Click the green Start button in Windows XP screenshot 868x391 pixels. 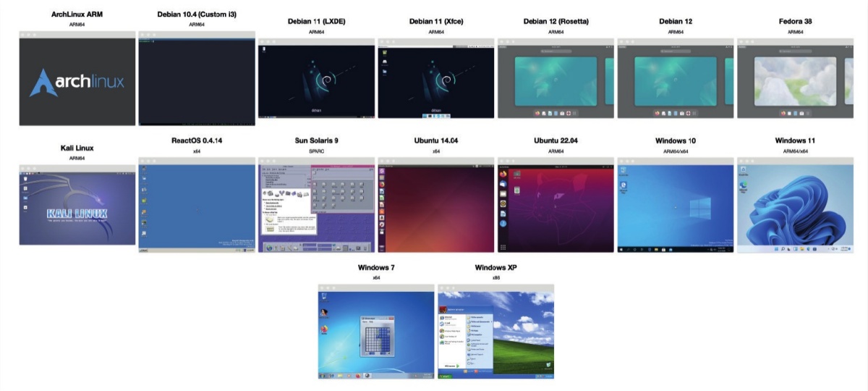point(446,377)
